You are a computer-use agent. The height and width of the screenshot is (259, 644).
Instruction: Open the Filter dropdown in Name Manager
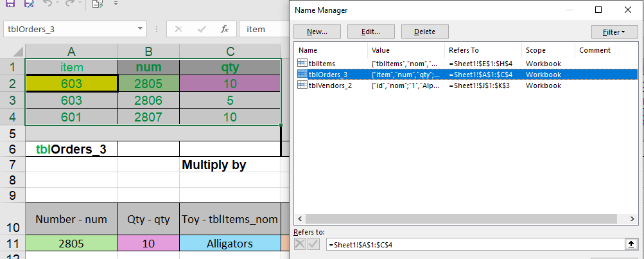tap(614, 31)
